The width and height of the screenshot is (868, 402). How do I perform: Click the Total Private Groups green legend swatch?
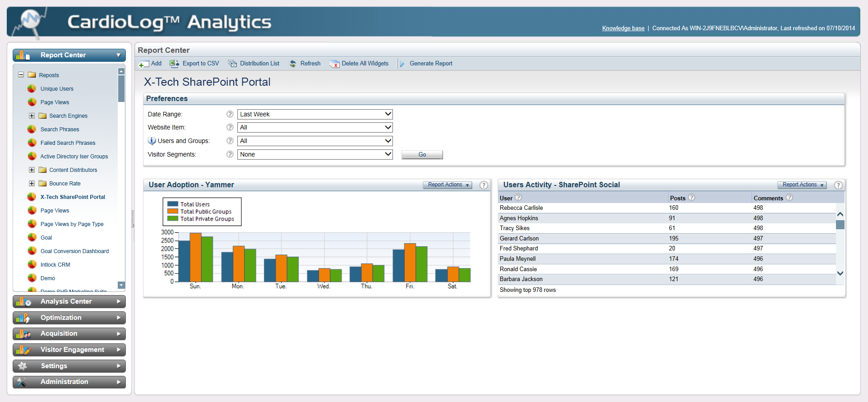(x=172, y=218)
